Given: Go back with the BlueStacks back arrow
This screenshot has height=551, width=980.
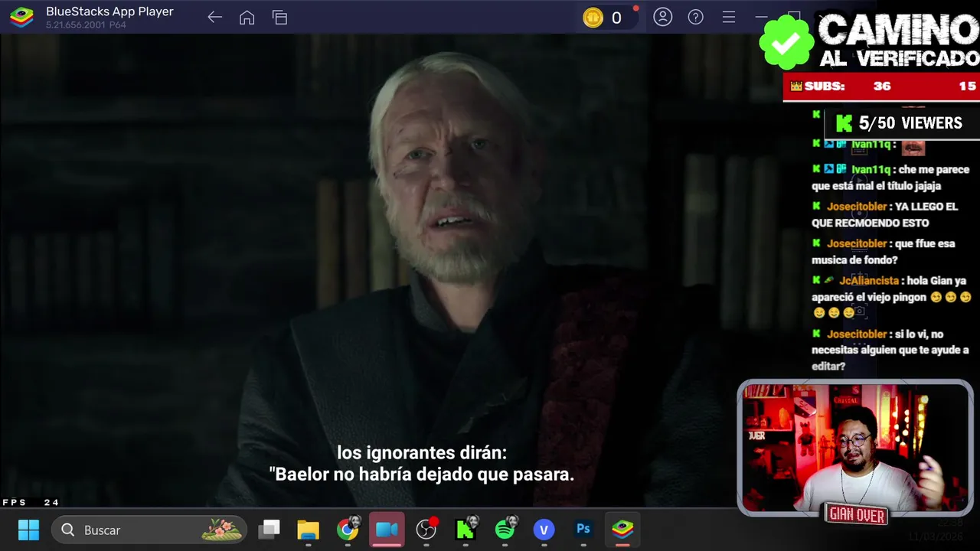Looking at the screenshot, I should click(214, 18).
